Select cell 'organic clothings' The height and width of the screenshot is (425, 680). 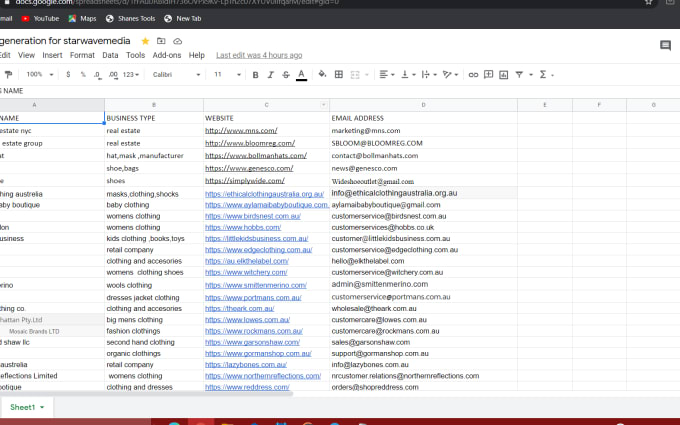point(154,353)
